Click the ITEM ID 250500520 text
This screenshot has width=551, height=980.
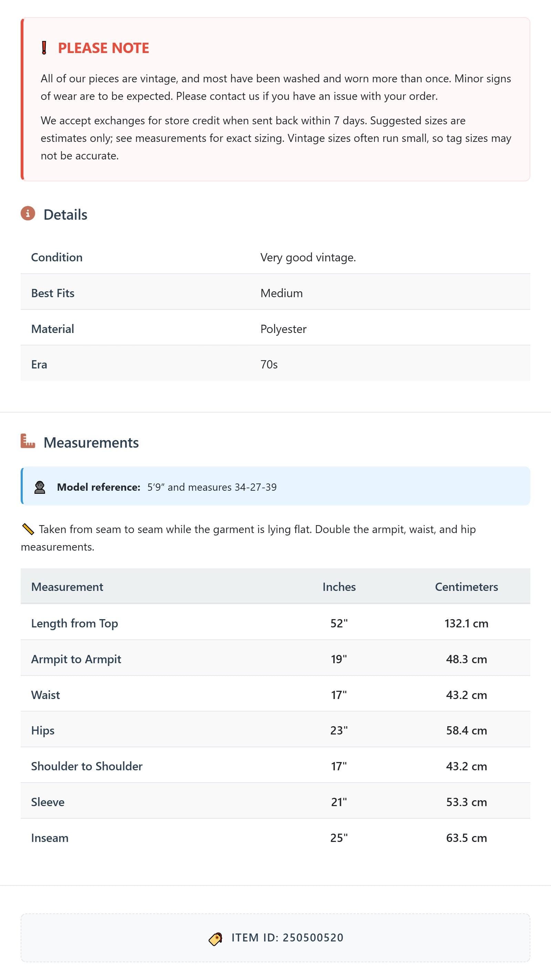click(x=288, y=938)
